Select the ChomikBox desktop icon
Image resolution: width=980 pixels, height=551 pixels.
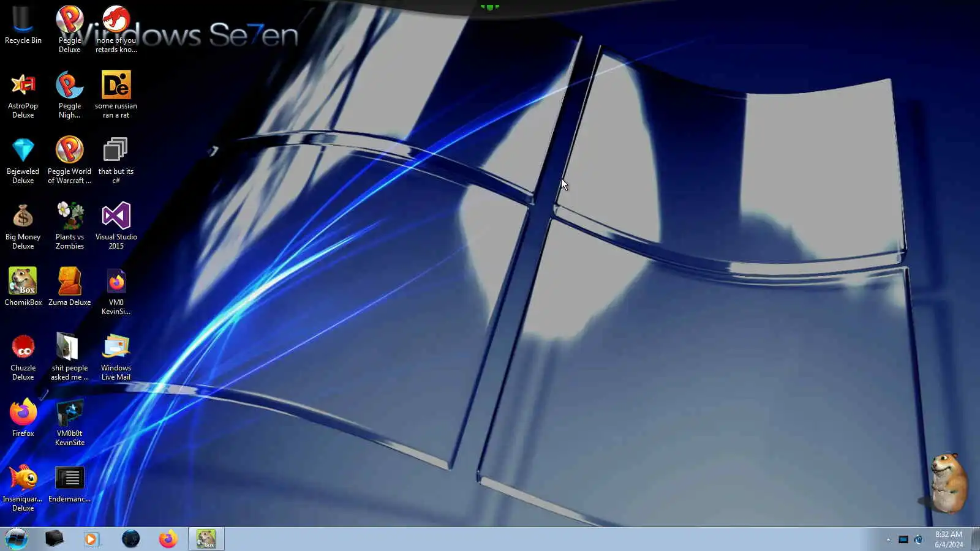tap(23, 287)
